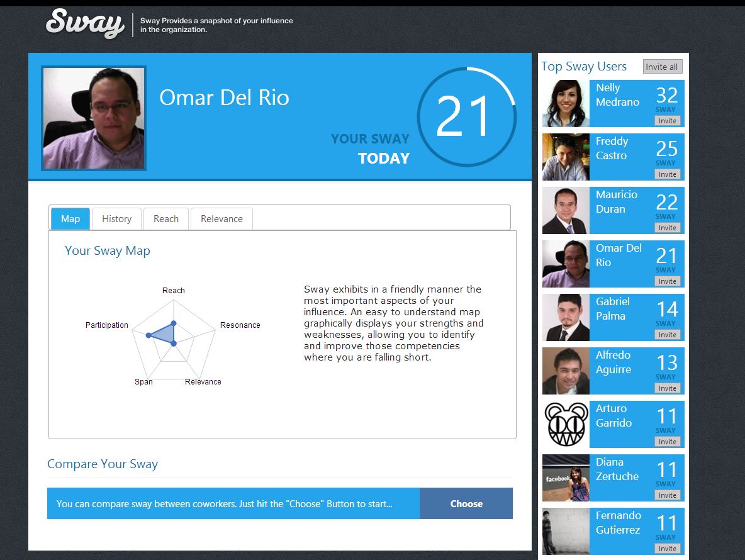Switch to the History tab
The height and width of the screenshot is (560, 745).
[x=117, y=219]
